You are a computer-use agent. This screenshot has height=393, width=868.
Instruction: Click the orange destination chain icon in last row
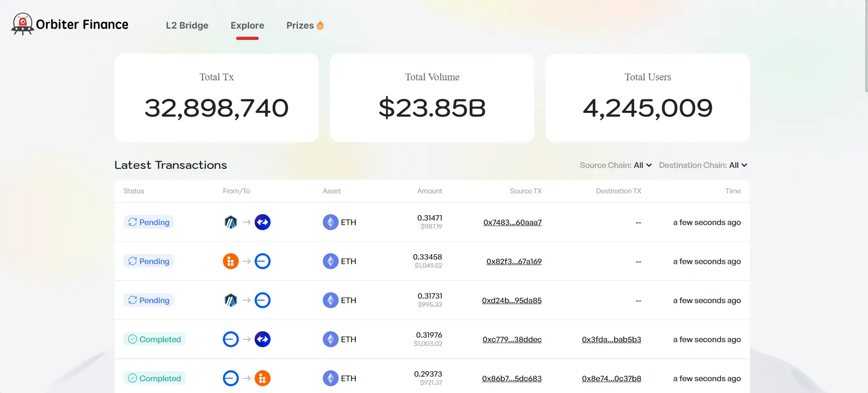tap(262, 378)
